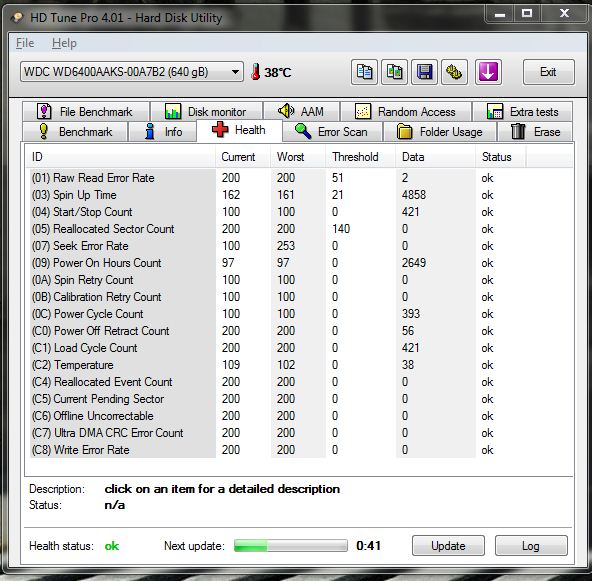Click the HD Tune title bar app icon
This screenshot has width=592, height=581.
(x=17, y=17)
